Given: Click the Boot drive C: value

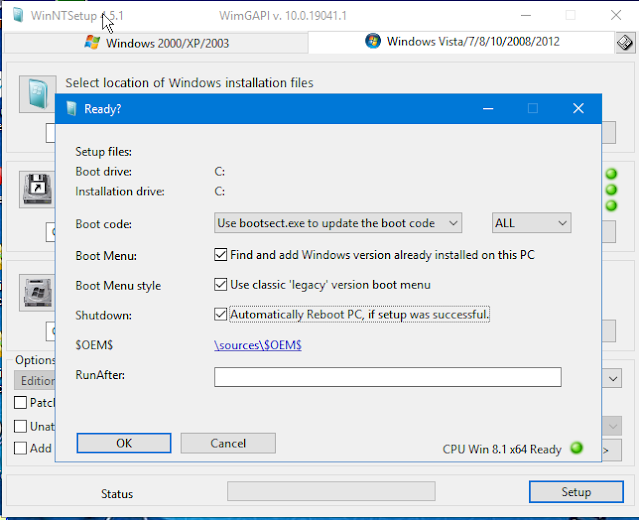Looking at the screenshot, I should [220, 172].
